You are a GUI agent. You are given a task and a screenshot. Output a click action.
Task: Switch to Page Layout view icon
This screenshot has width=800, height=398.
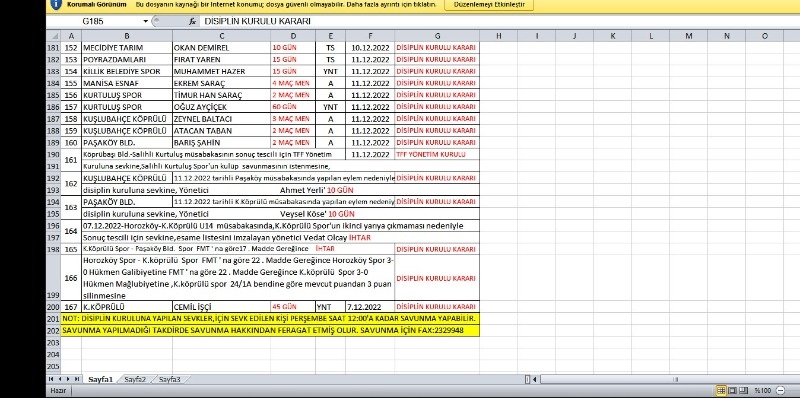click(731, 391)
